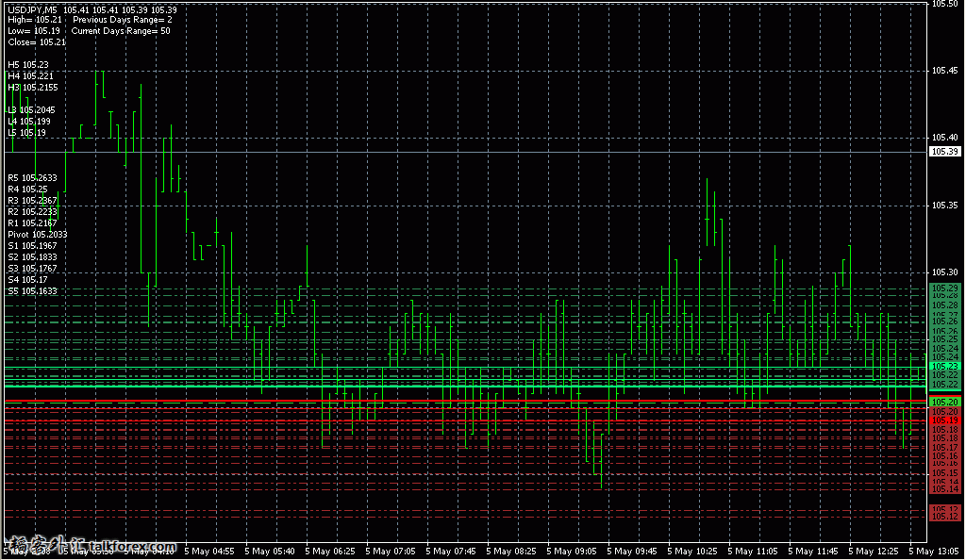
Task: Select the current price tag 105.39
Action: coord(944,152)
